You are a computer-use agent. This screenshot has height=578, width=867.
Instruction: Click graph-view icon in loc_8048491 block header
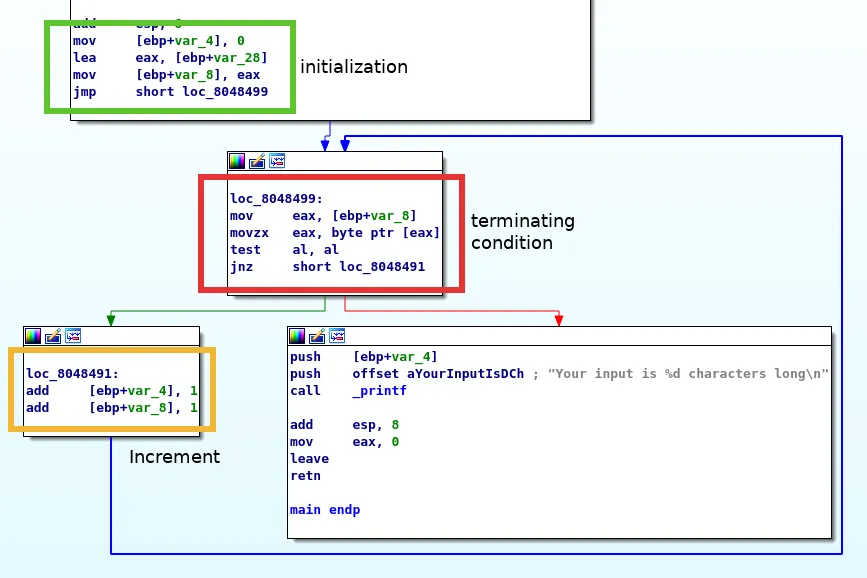coord(73,336)
